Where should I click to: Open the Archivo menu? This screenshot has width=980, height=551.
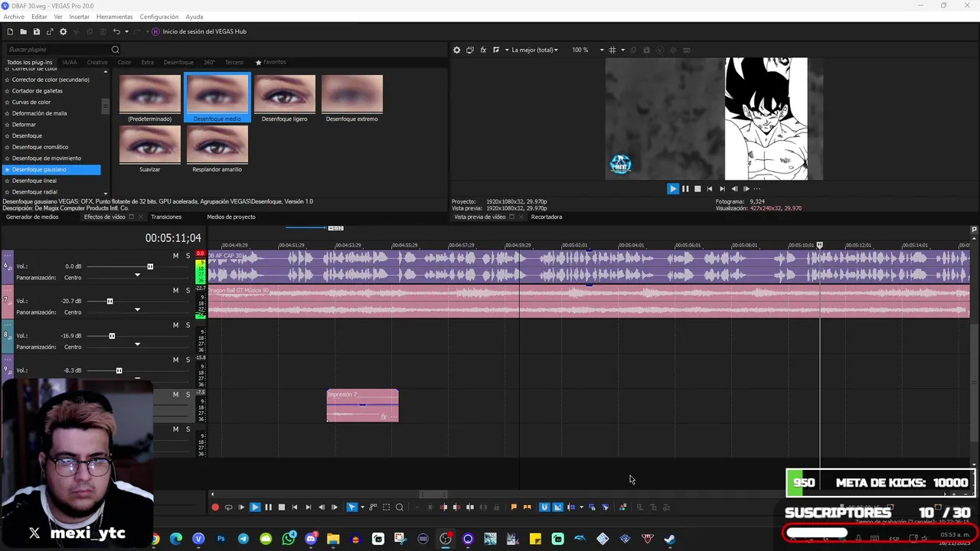click(14, 16)
